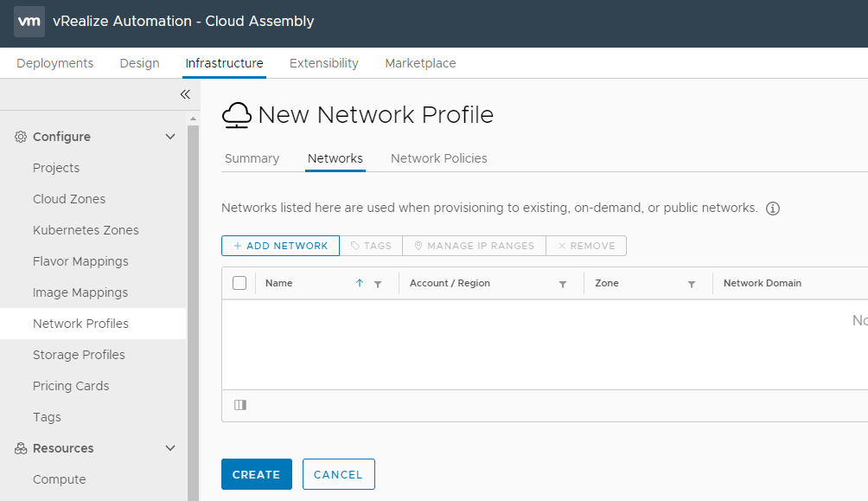Cancel the new network profile
The height and width of the screenshot is (501, 868).
click(x=338, y=474)
